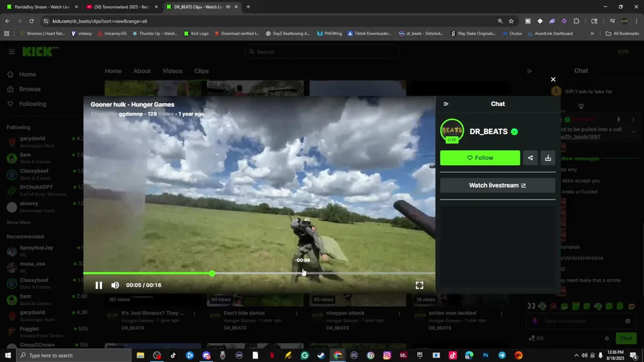Open Home in the left sidebar
644x362 pixels.
tap(27, 74)
